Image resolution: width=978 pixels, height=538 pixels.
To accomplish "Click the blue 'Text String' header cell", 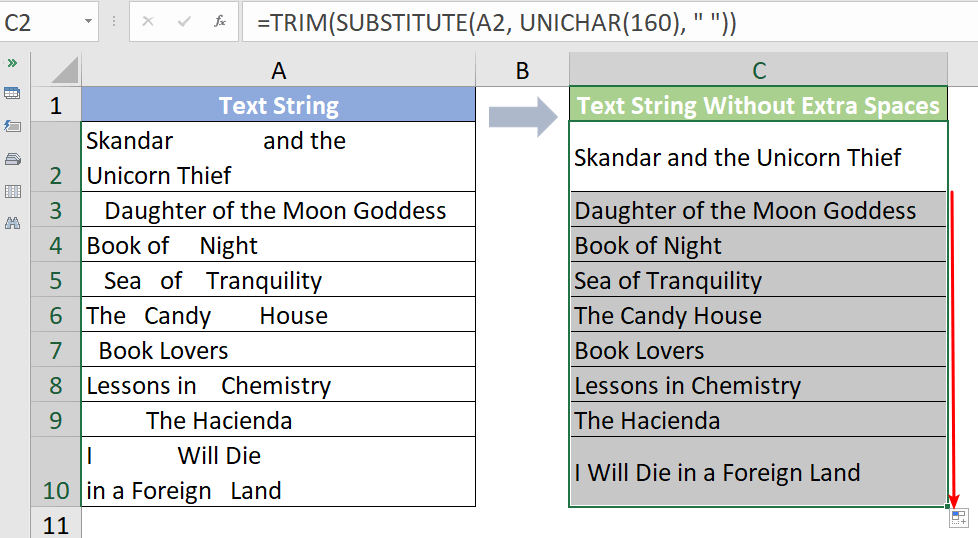I will pos(278,106).
